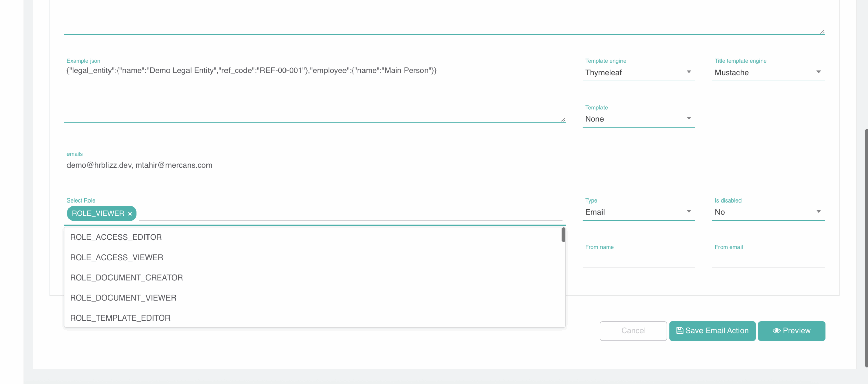The image size is (868, 384).
Task: Click the role list scrollbar thumb
Action: [x=563, y=235]
